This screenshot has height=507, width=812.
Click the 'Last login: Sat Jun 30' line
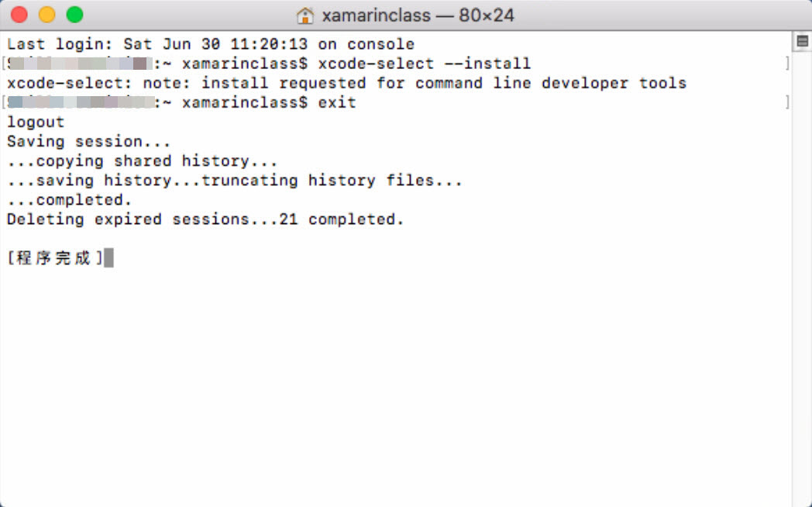pyautogui.click(x=211, y=44)
